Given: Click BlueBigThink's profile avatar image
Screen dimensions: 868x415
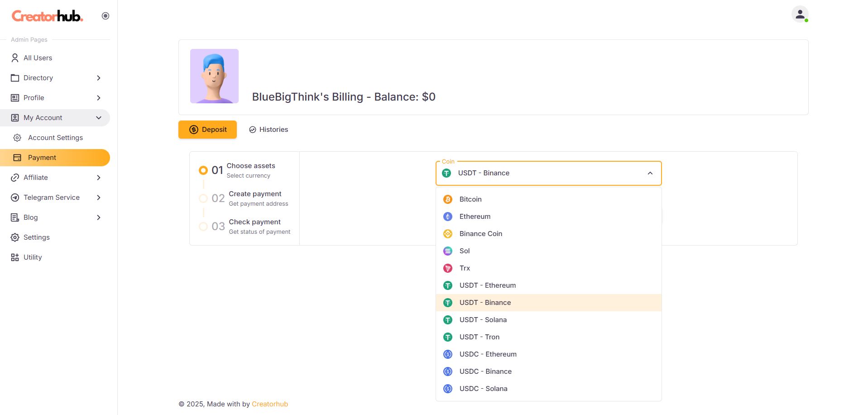Looking at the screenshot, I should point(214,76).
